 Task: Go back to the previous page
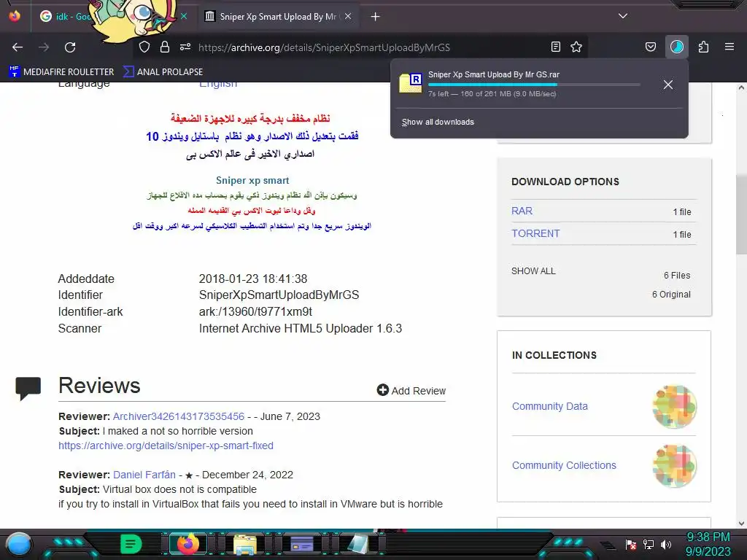click(x=18, y=47)
